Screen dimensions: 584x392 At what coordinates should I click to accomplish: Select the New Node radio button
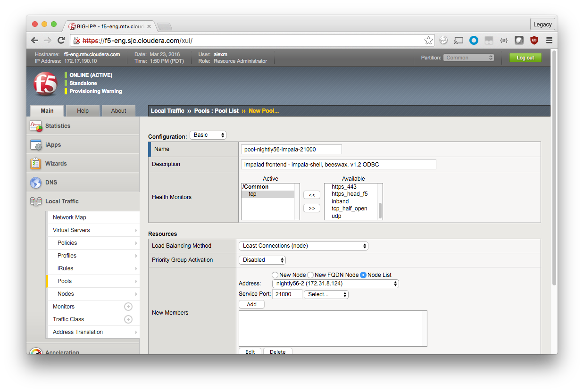click(275, 275)
